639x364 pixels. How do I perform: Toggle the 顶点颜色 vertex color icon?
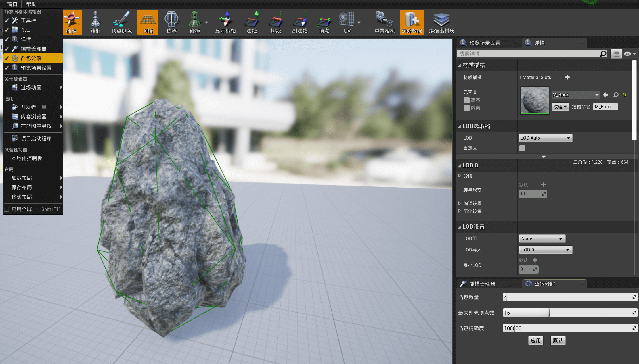121,22
